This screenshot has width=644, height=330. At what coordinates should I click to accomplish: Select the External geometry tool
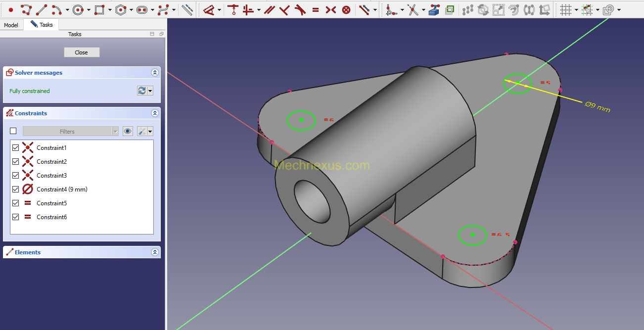(434, 9)
